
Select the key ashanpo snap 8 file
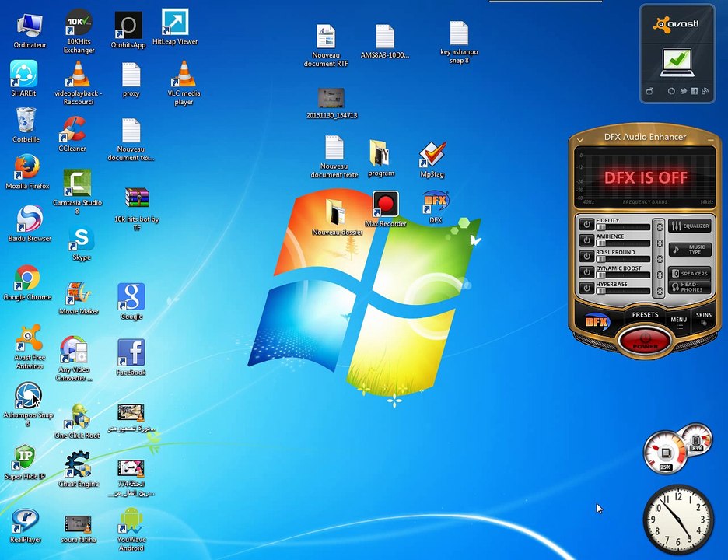(459, 42)
